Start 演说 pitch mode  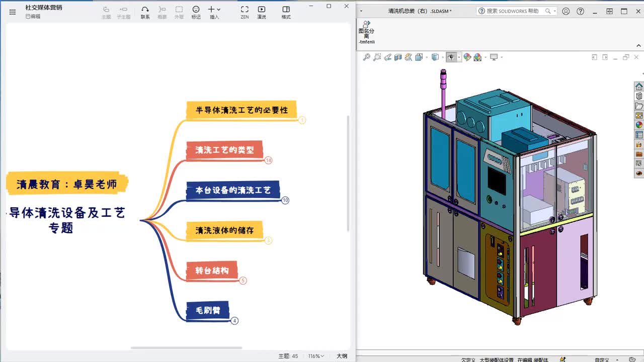pyautogui.click(x=262, y=12)
